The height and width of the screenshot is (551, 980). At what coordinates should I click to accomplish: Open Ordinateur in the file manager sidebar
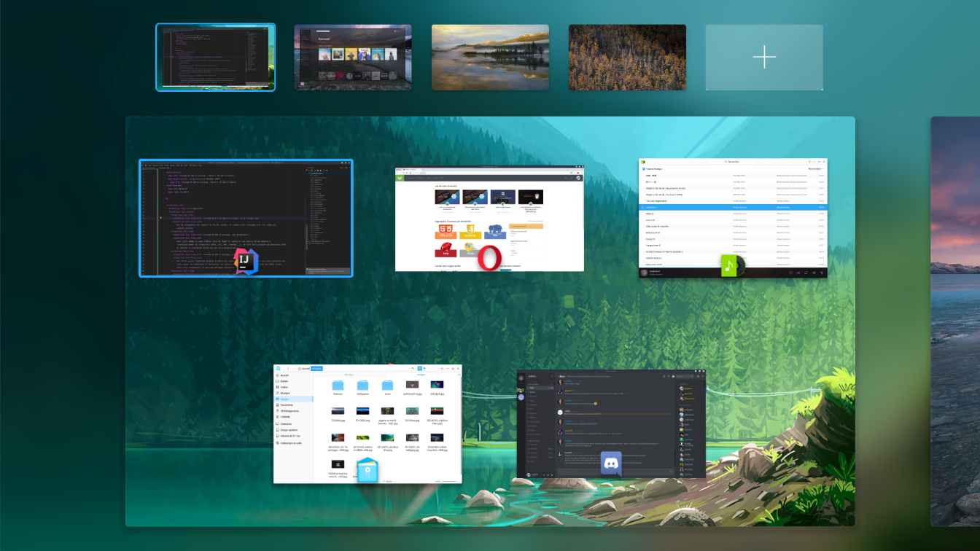[293, 423]
